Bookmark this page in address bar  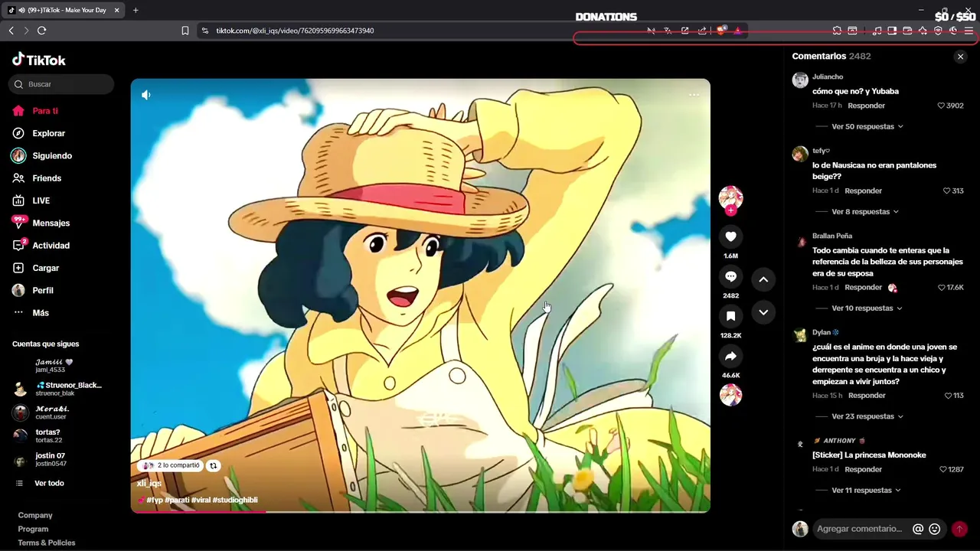coord(185,31)
